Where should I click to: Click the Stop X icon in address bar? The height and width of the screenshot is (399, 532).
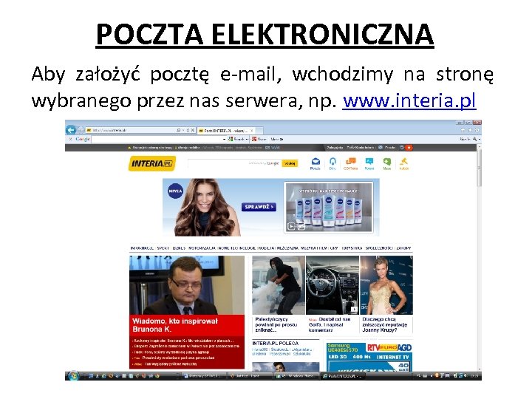click(x=192, y=130)
